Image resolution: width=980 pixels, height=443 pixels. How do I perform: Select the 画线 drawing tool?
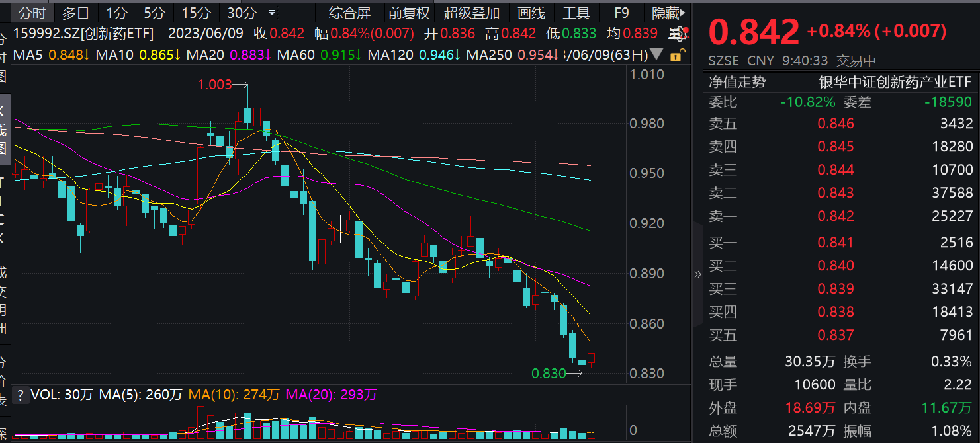point(531,13)
